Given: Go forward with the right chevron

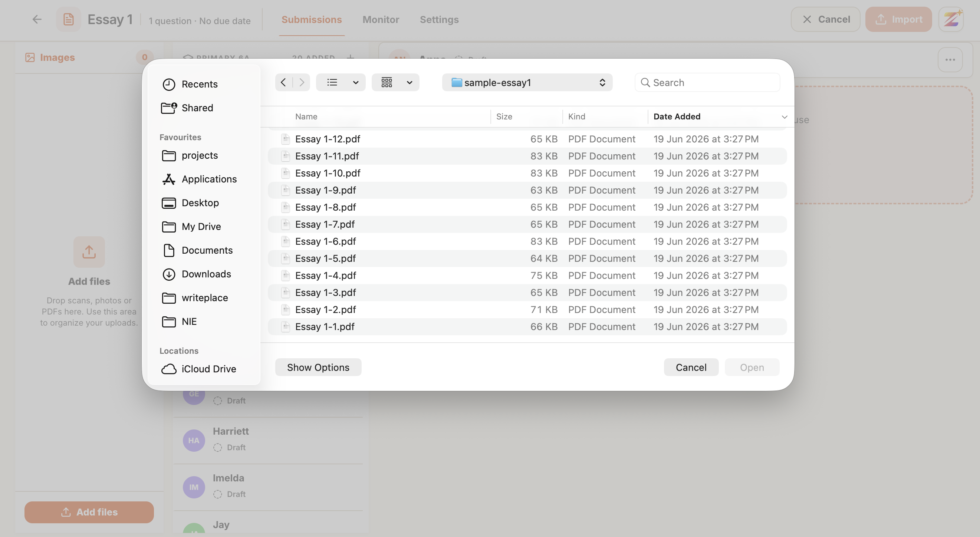Looking at the screenshot, I should [302, 83].
